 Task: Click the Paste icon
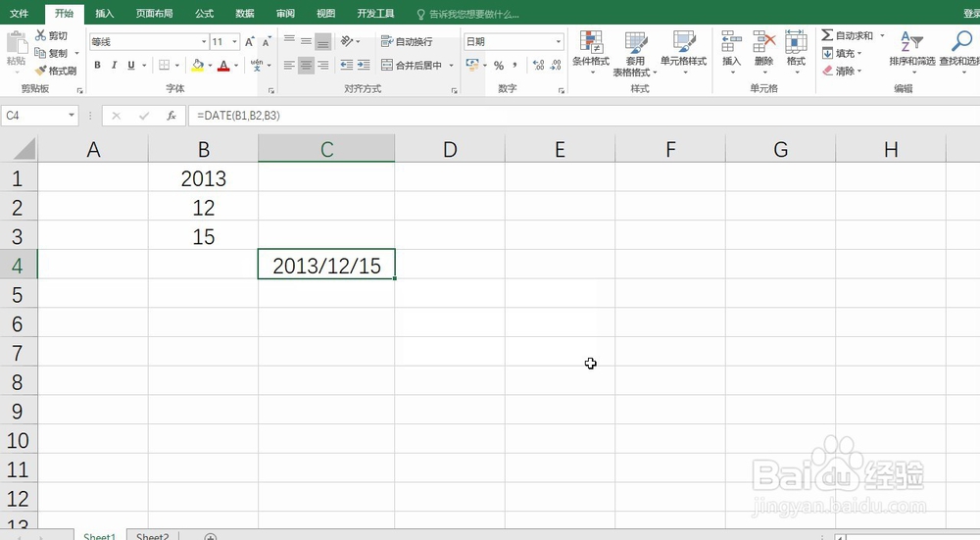point(17,44)
